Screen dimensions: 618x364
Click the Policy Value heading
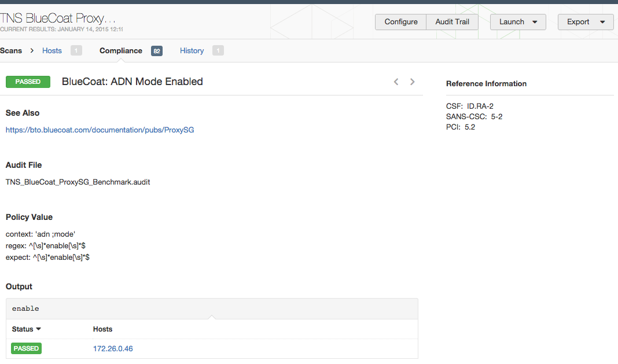click(29, 217)
